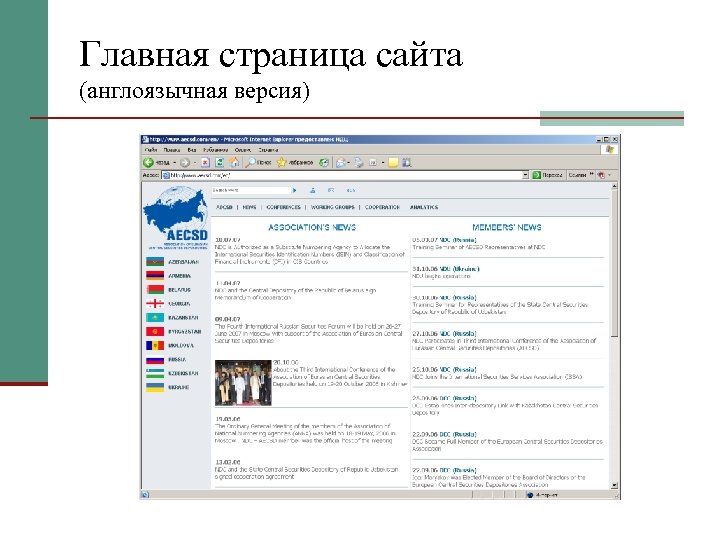
Task: Print page using printer icon
Action: (359, 163)
